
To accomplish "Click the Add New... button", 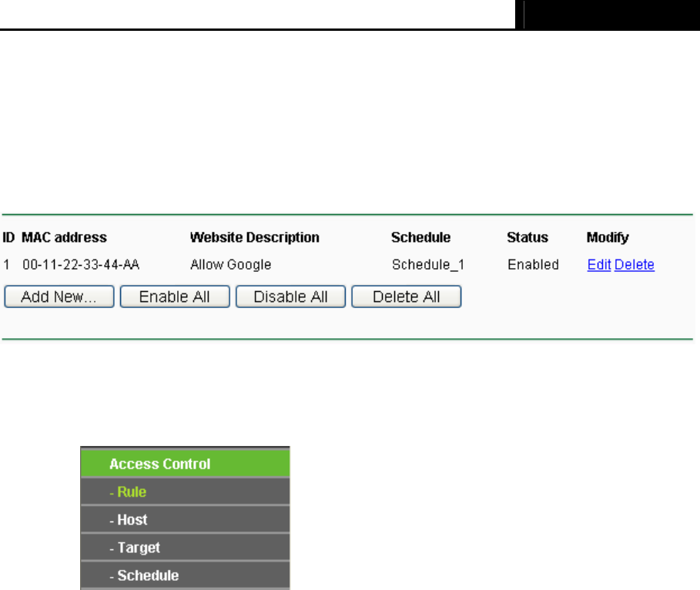I will (59, 297).
